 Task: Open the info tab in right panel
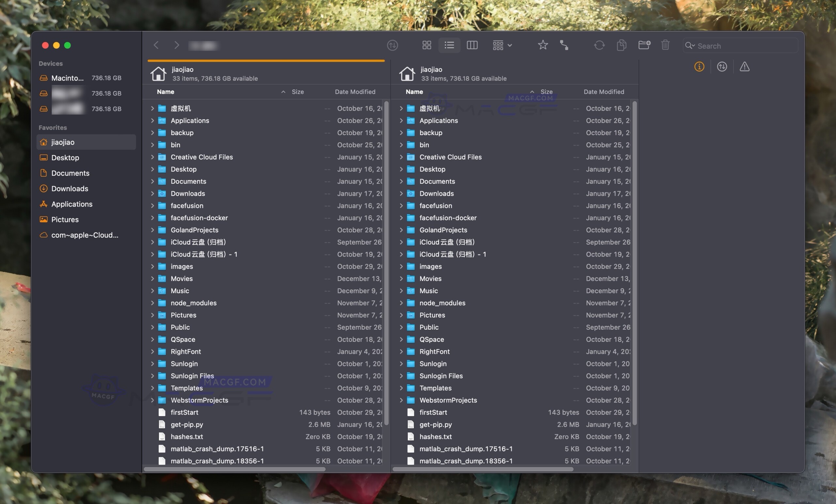pos(699,67)
